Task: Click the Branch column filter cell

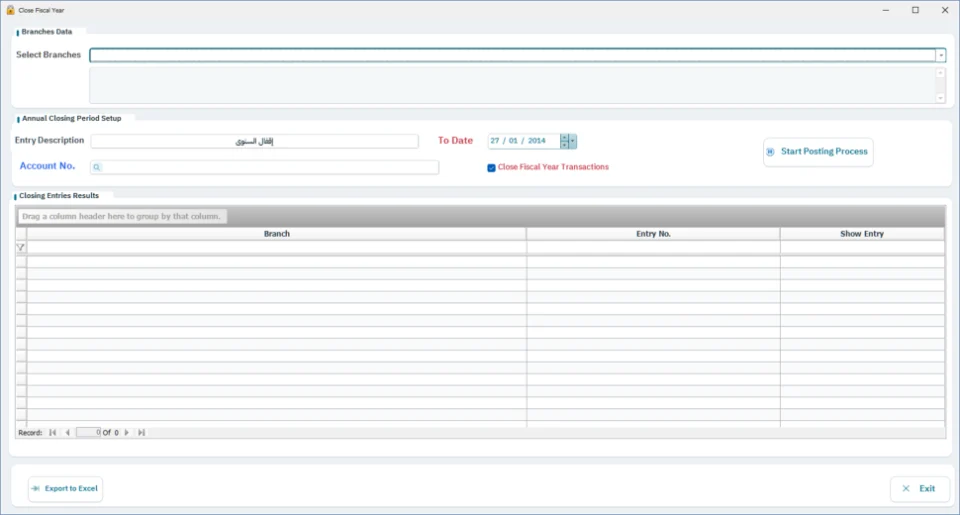Action: pos(277,247)
